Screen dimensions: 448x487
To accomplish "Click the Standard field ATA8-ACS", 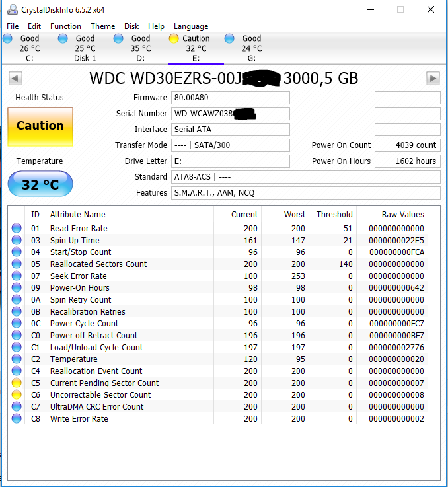I will click(306, 177).
